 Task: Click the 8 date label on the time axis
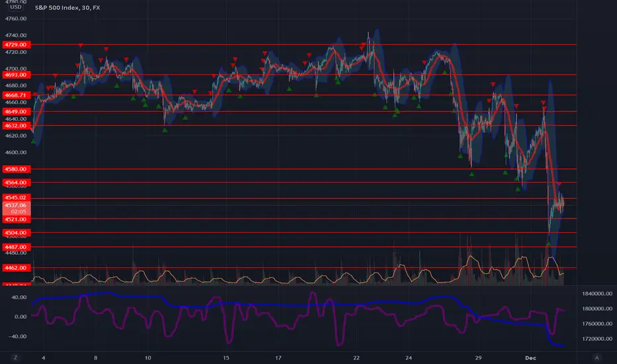pyautogui.click(x=95, y=357)
